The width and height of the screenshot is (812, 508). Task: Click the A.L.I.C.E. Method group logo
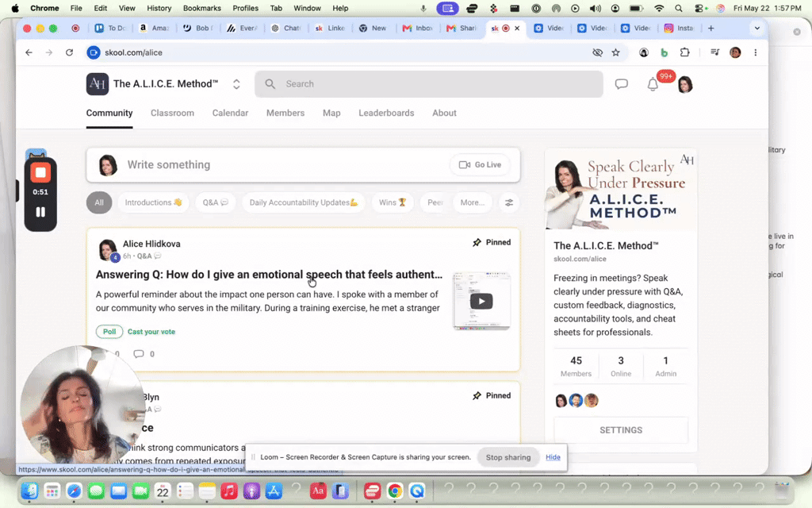[98, 84]
